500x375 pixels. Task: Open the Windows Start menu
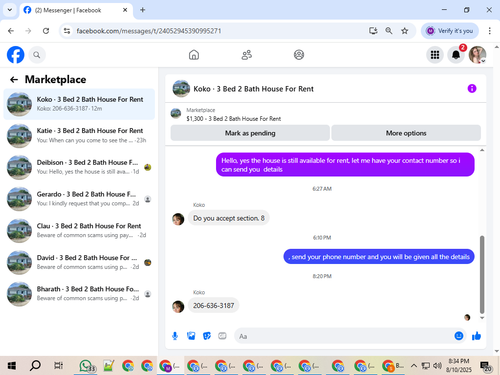point(12,366)
